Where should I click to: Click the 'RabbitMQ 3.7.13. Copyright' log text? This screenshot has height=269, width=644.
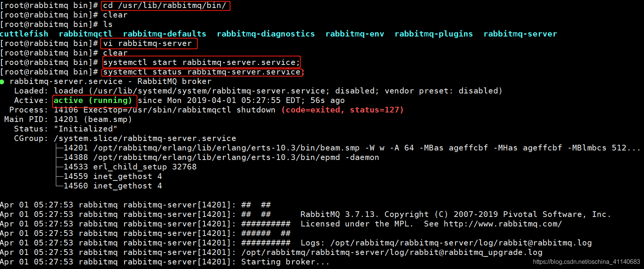click(x=365, y=214)
